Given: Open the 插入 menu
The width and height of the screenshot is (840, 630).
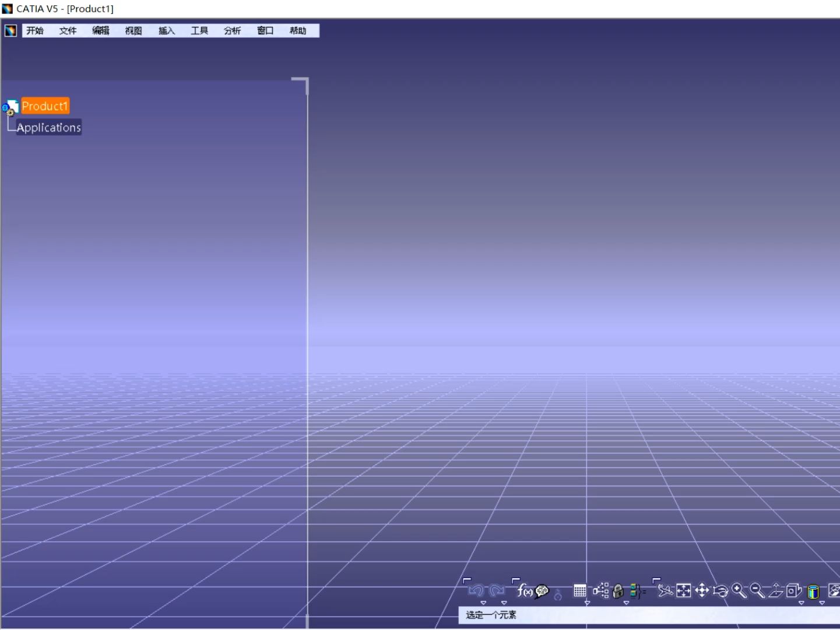Looking at the screenshot, I should coord(167,30).
